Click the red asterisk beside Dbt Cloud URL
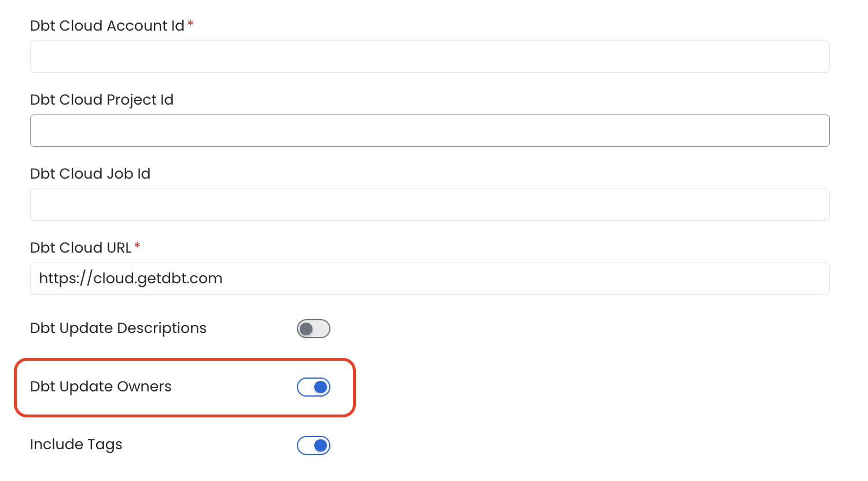Screen dimensions: 868x481 (137, 246)
